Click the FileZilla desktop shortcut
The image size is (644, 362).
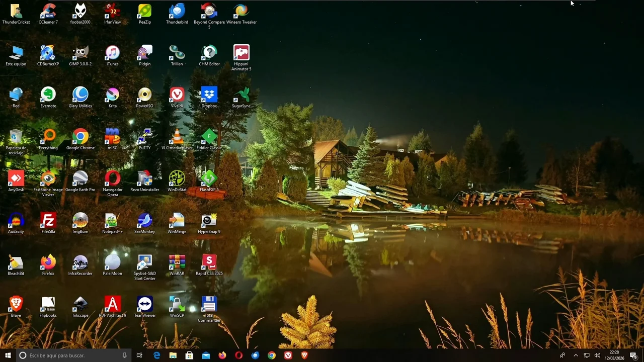tap(48, 221)
